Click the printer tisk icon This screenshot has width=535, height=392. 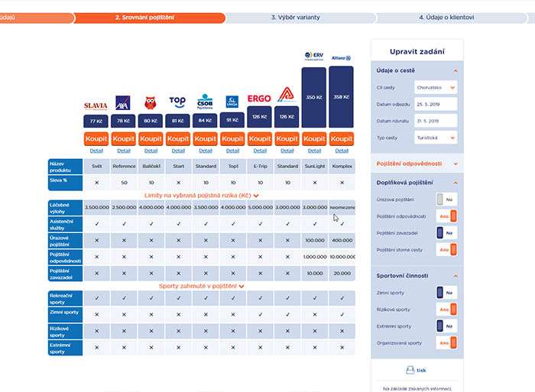point(410,370)
